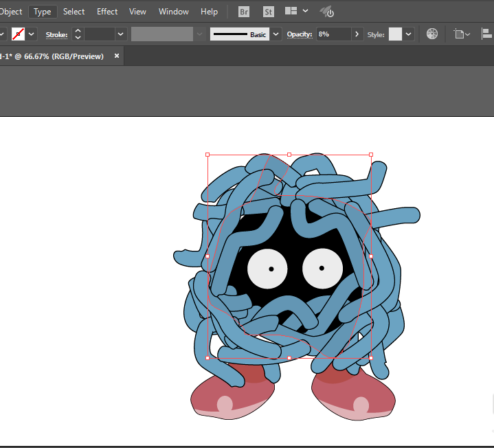Open the opacity slider arrow
The width and height of the screenshot is (494, 448).
coord(357,34)
